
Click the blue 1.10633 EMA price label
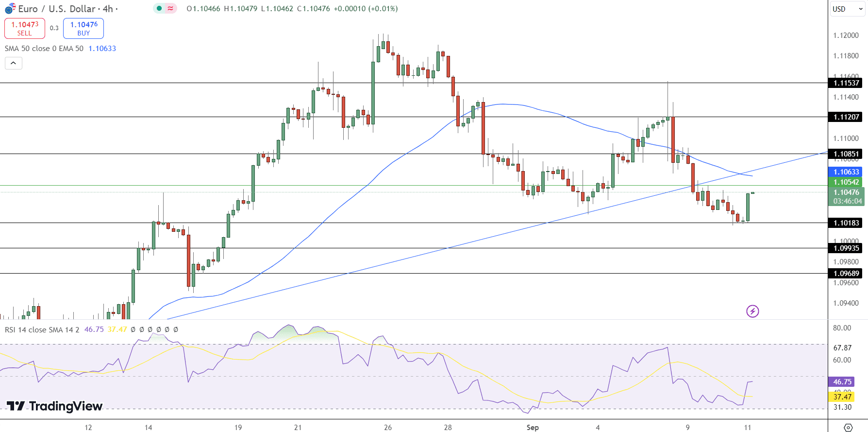[846, 172]
